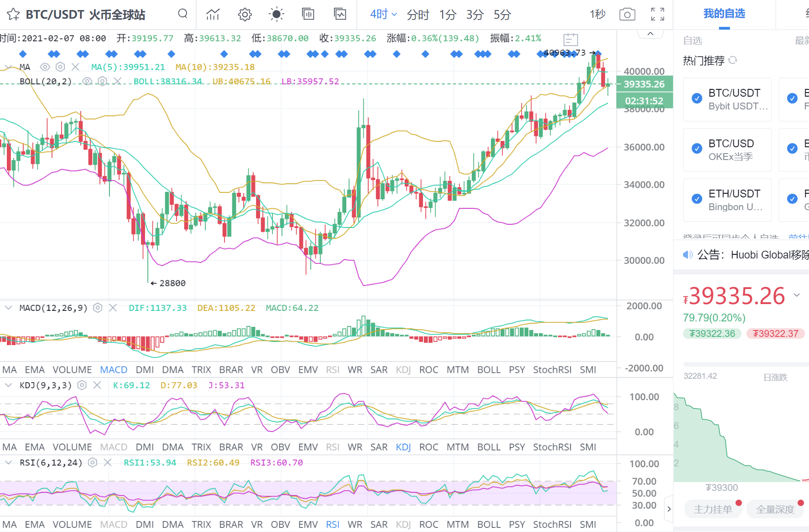Image resolution: width=809 pixels, height=532 pixels.
Task: Open the symbol search magnifier
Action: (183, 14)
